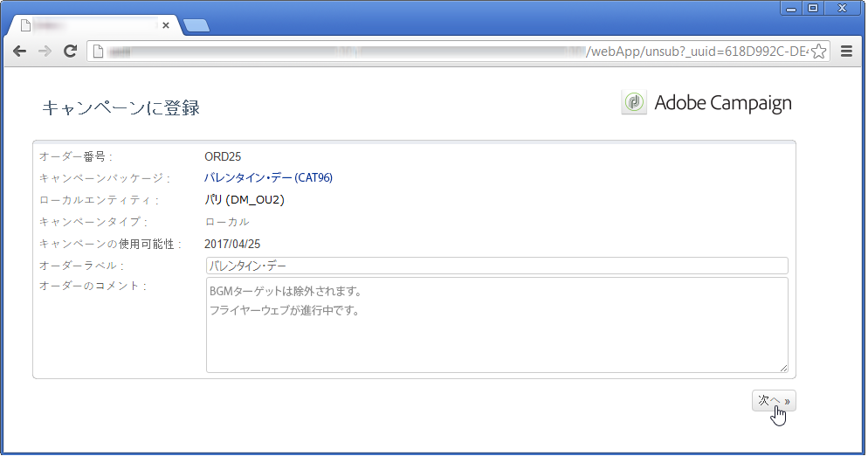This screenshot has height=456, width=868.
Task: Click the キャンペーンに登録 page heading
Action: coord(121,107)
